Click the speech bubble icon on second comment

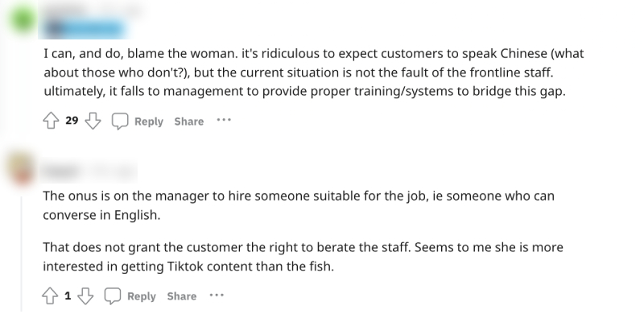pos(113,296)
